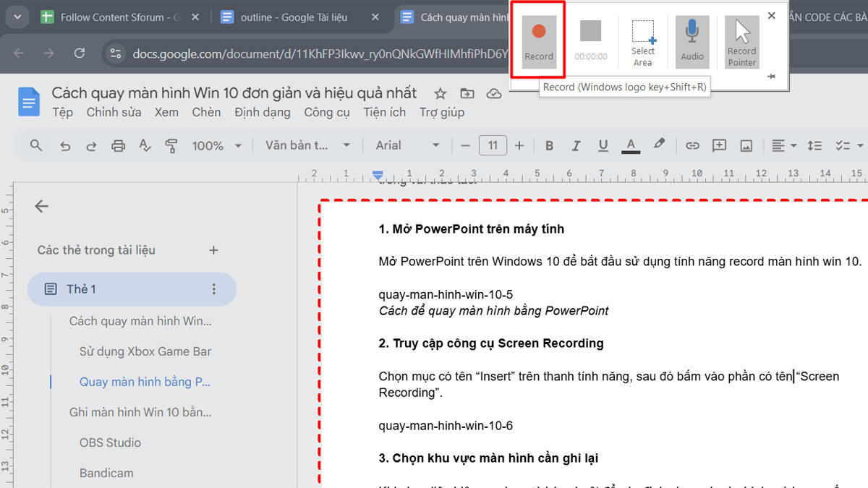Move document to folder icon
The image size is (868, 488).
(x=467, y=93)
